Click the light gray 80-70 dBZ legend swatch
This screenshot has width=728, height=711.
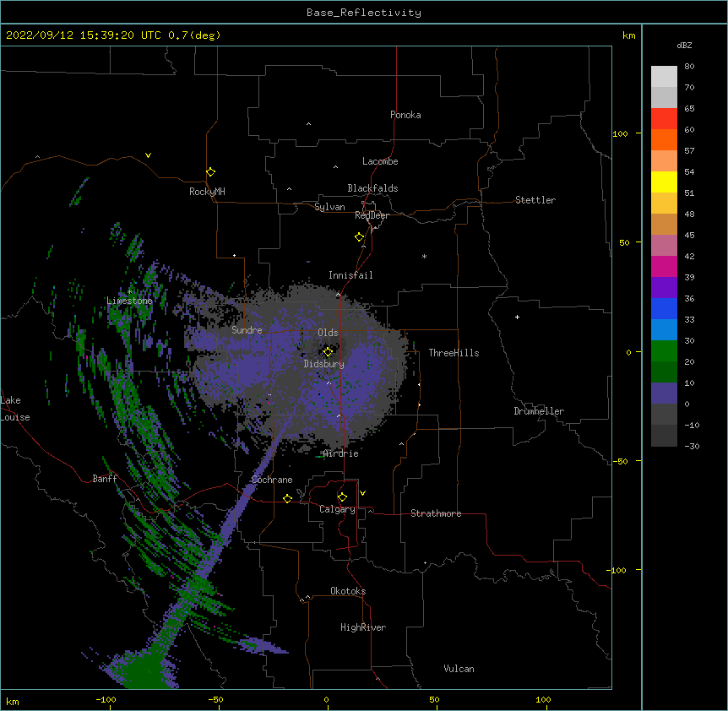[664, 77]
